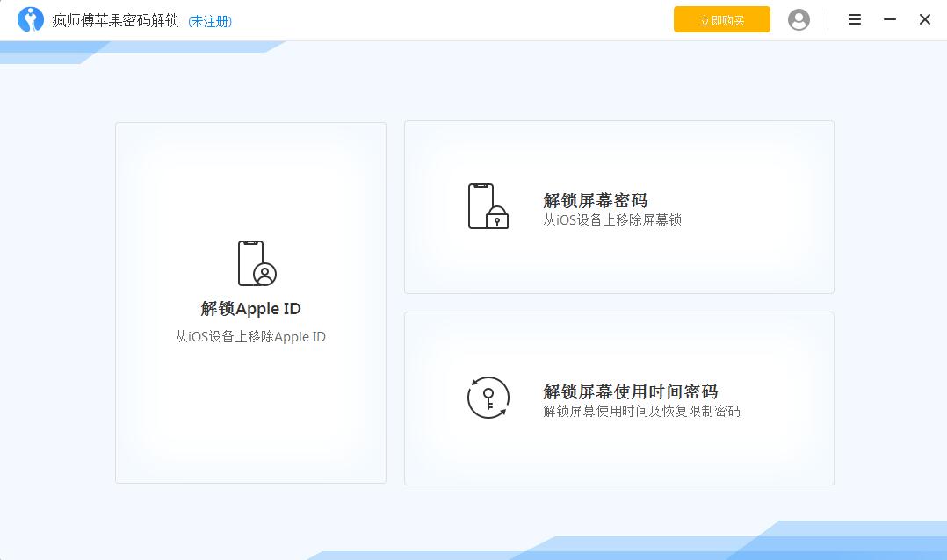The width and height of the screenshot is (947, 560).
Task: Click the phone with user avatar icon
Action: coord(256,263)
